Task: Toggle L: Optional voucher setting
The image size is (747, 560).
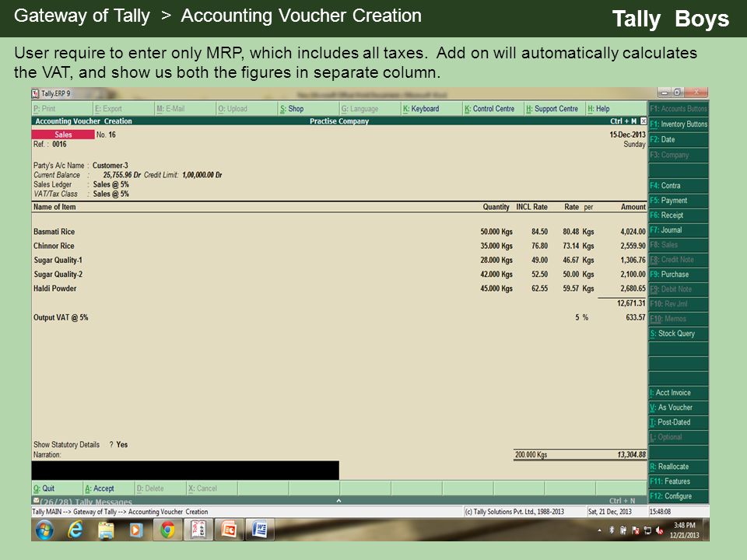Action: tap(679, 436)
